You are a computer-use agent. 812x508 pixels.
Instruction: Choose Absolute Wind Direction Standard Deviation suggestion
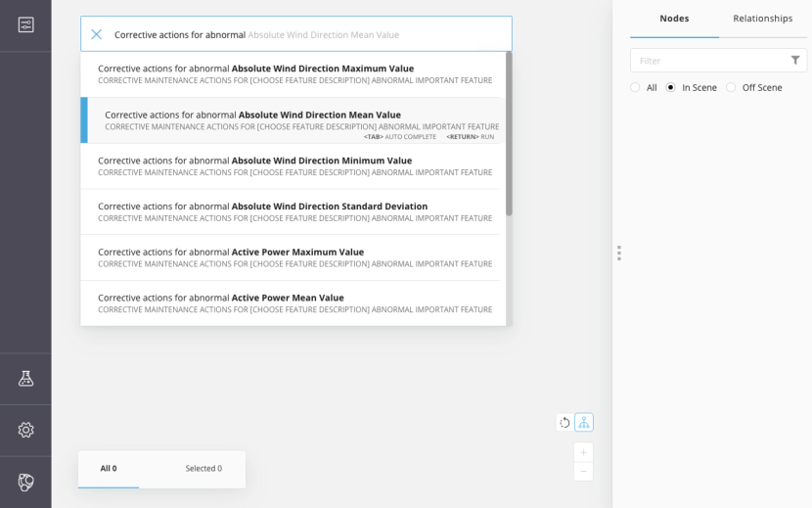click(x=290, y=211)
